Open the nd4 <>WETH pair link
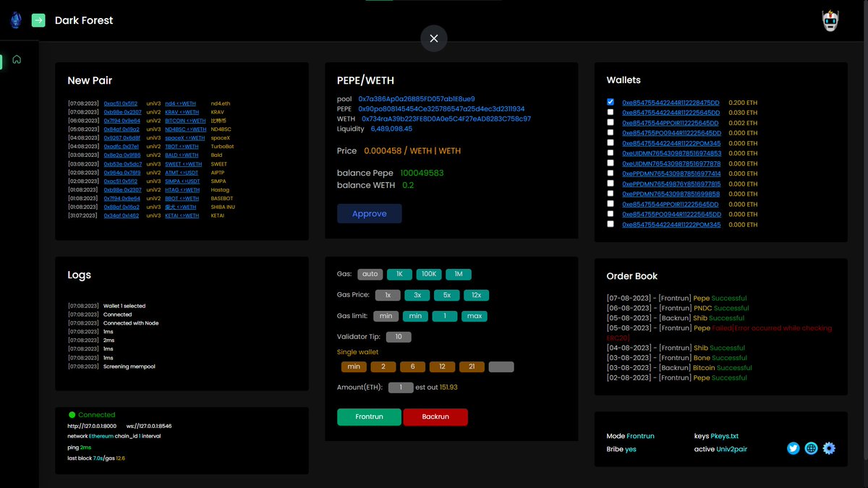Viewport: 868px width, 488px height. pyautogui.click(x=180, y=103)
